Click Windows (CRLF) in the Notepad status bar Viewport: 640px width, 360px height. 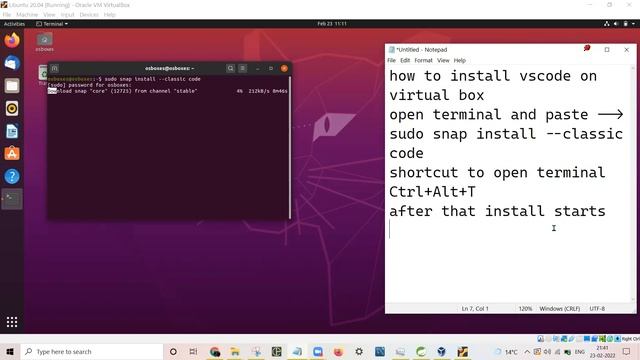tap(560, 309)
